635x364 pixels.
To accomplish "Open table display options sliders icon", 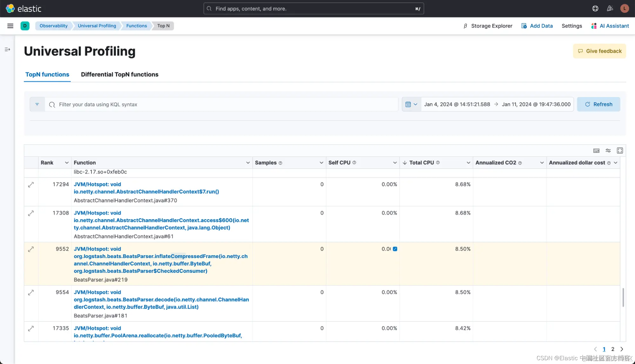I will pyautogui.click(x=608, y=150).
